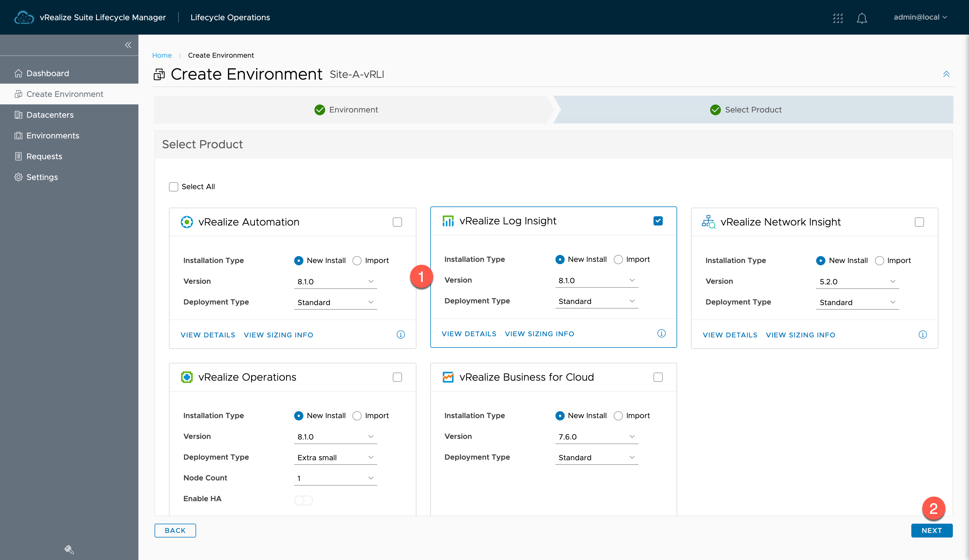
Task: Select New Install for vRealize Operations
Action: coord(298,416)
